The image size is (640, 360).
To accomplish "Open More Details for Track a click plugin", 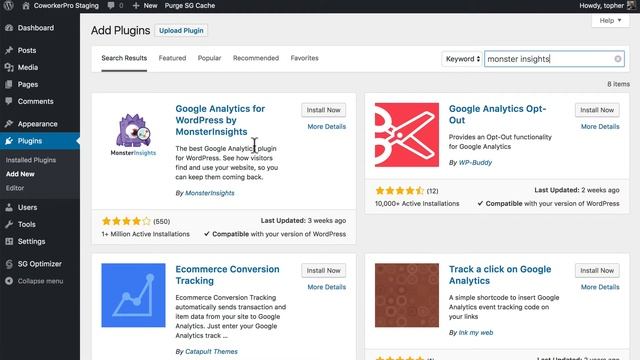I will (600, 287).
